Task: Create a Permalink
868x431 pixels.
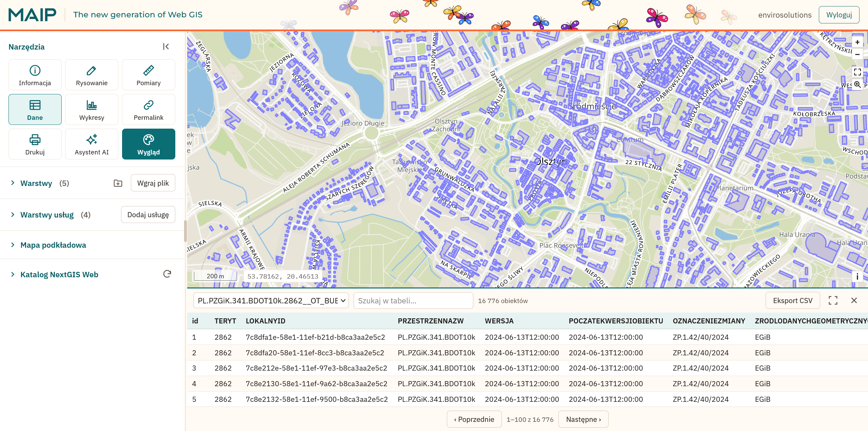Action: [149, 110]
